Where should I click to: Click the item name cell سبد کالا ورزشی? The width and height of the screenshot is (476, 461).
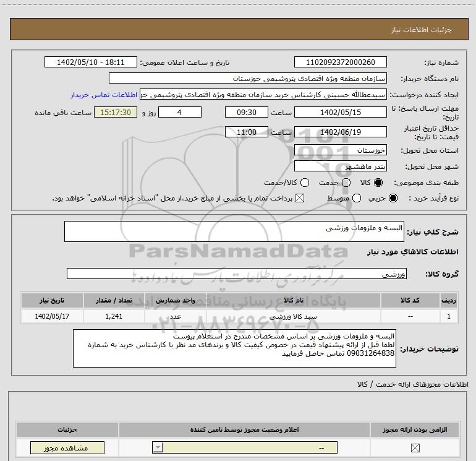(293, 316)
